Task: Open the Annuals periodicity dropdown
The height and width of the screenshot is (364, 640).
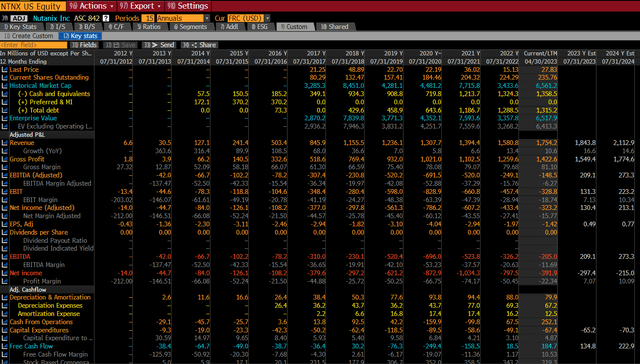Action: (x=183, y=18)
